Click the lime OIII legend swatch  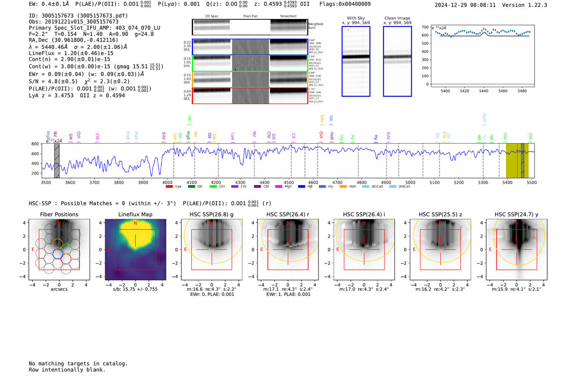click(x=213, y=187)
